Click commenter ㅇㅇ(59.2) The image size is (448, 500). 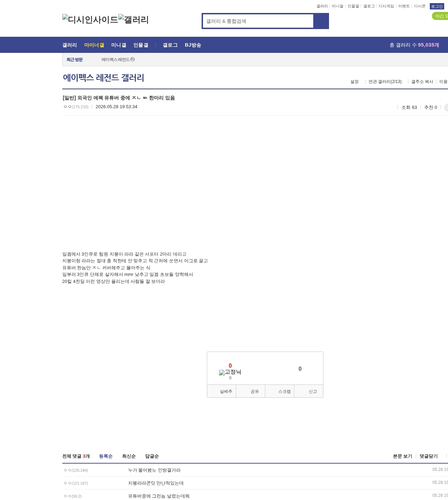(73, 496)
